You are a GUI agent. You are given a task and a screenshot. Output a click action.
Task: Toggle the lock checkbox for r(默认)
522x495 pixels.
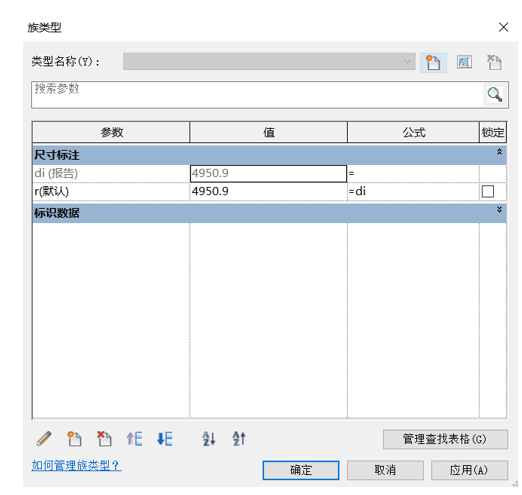tap(488, 191)
